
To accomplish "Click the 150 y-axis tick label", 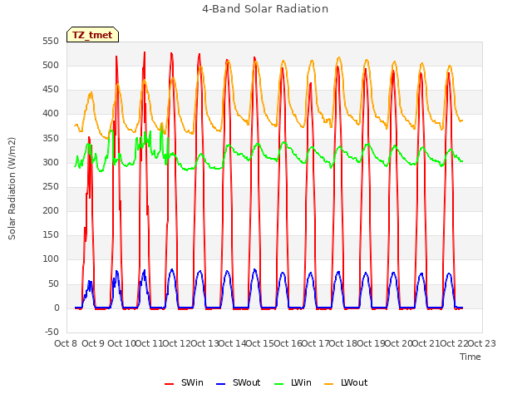I will pos(51,234).
